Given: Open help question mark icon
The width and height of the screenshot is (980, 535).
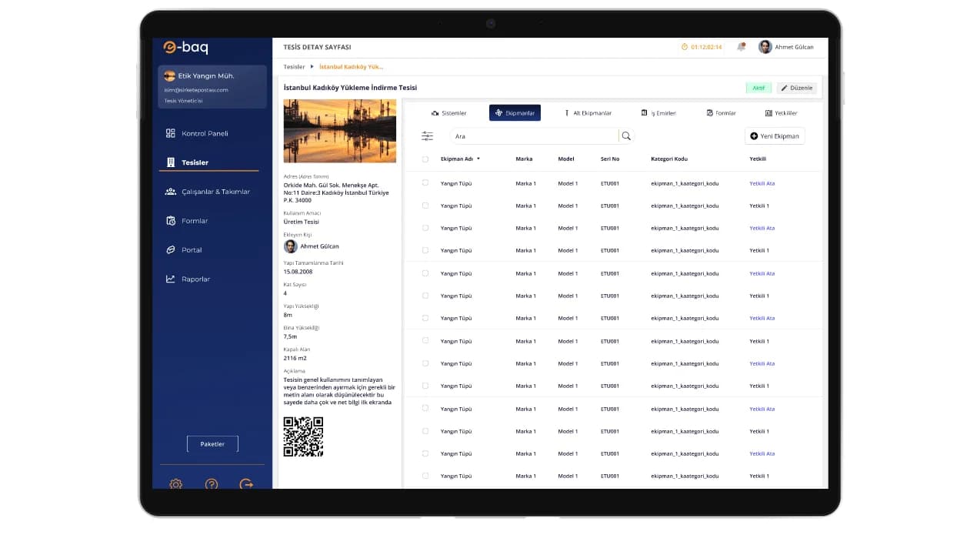Looking at the screenshot, I should 212,484.
